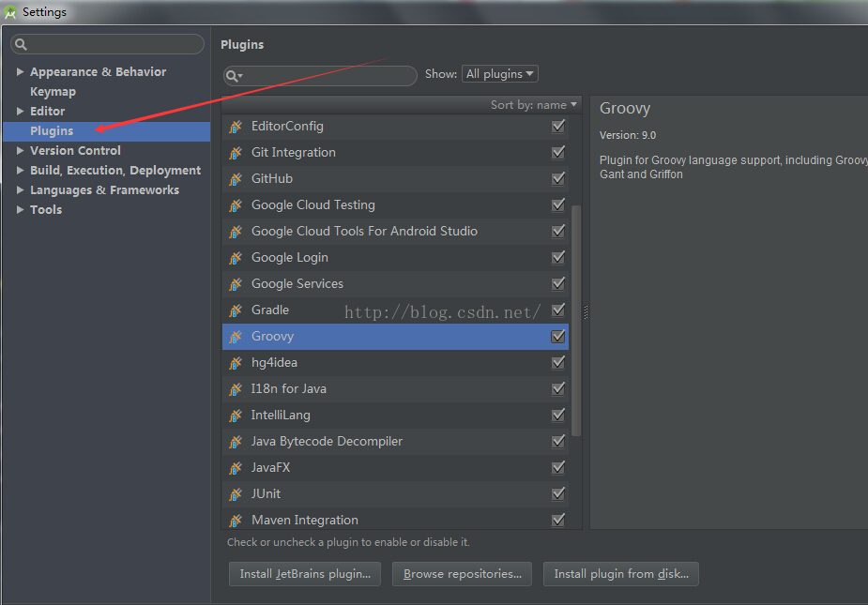Click the JavaFX plugin icon
Viewport: 868px width, 605px height.
pyautogui.click(x=236, y=468)
